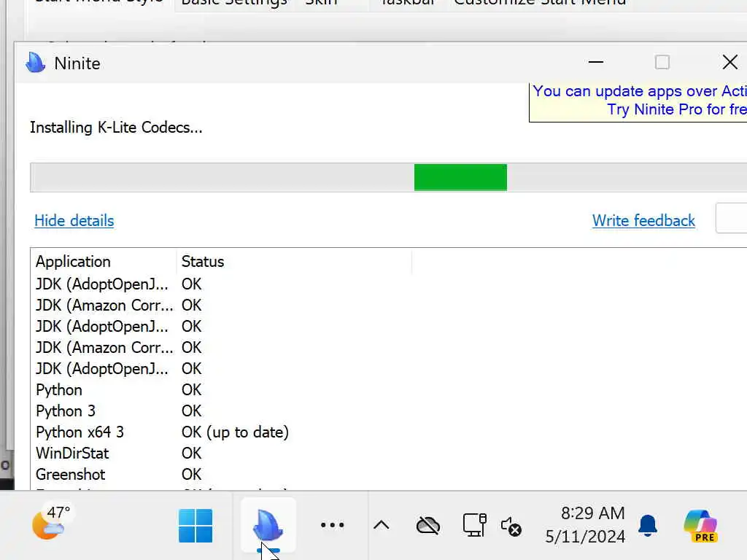Activate the Ninite taskbar icon
The image size is (747, 560).
(x=268, y=526)
